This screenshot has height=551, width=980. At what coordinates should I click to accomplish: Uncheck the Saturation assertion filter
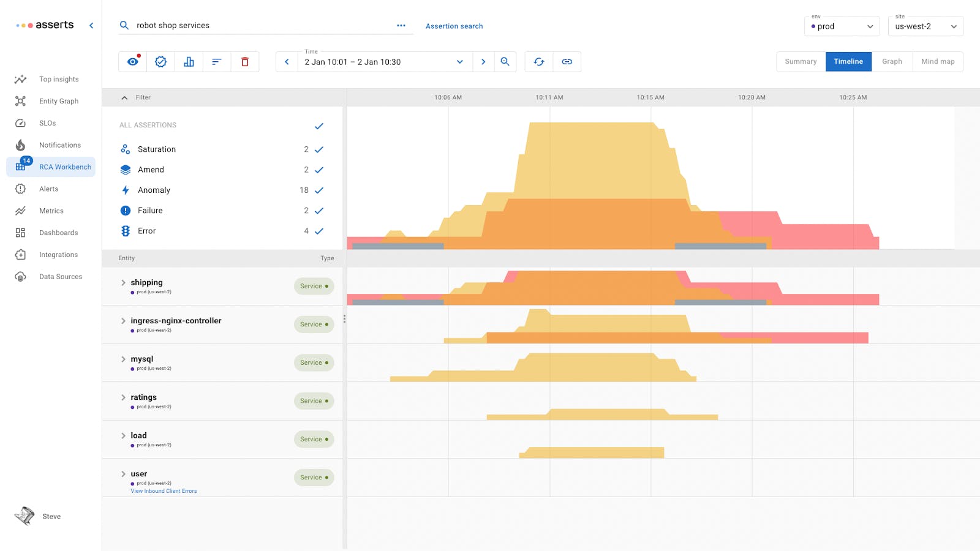coord(318,149)
